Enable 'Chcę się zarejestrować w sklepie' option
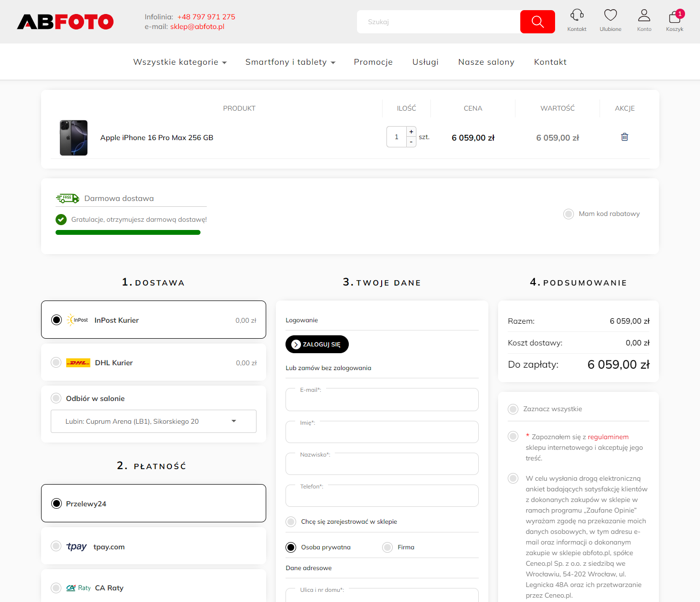 click(290, 522)
